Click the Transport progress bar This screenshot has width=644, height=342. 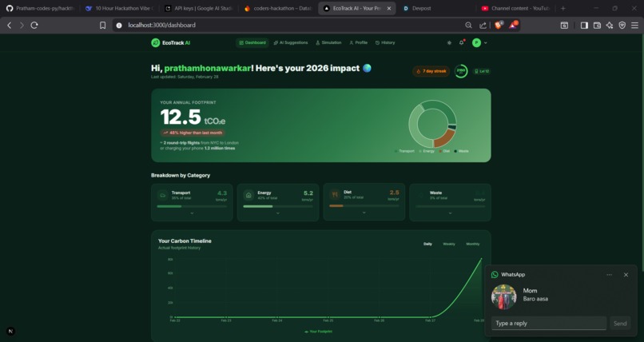pos(192,206)
